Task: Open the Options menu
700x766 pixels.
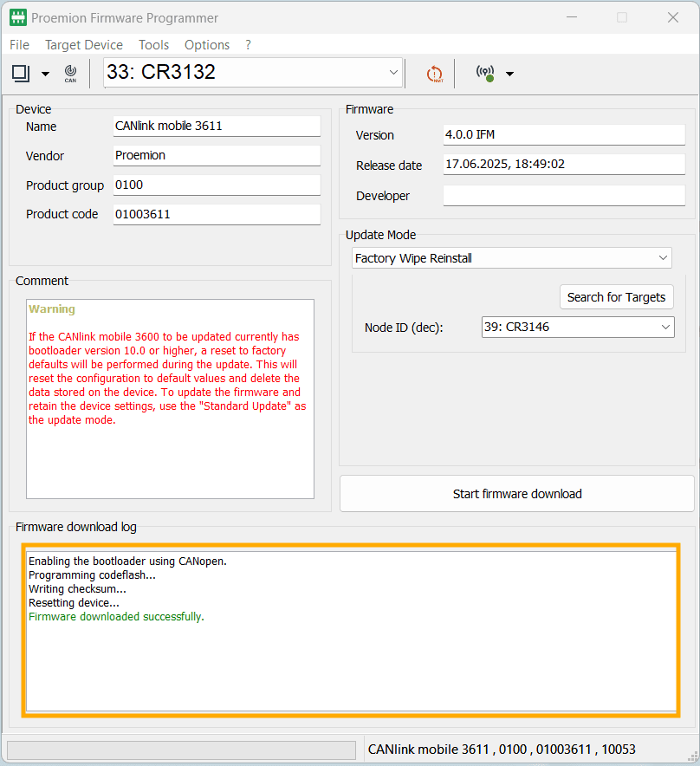Action: pyautogui.click(x=207, y=45)
